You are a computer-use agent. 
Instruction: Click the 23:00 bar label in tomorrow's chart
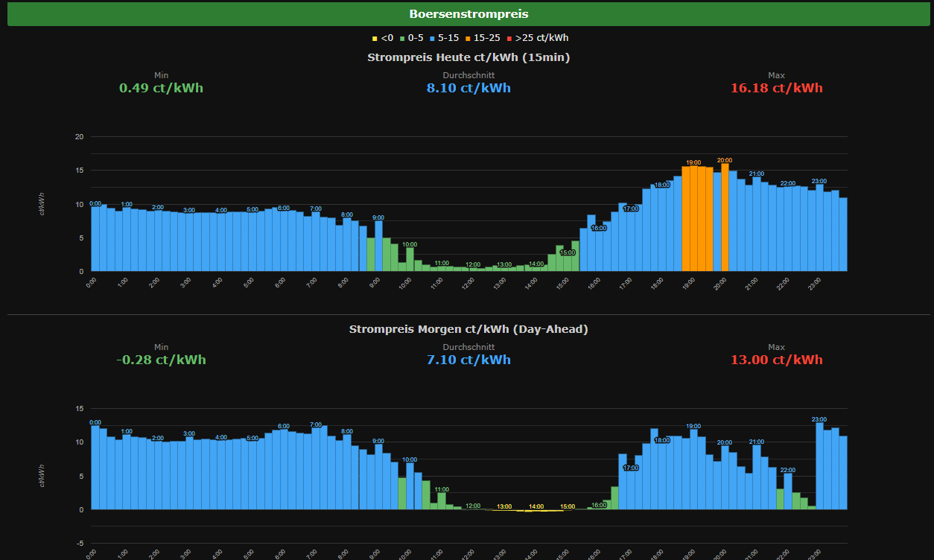click(819, 419)
